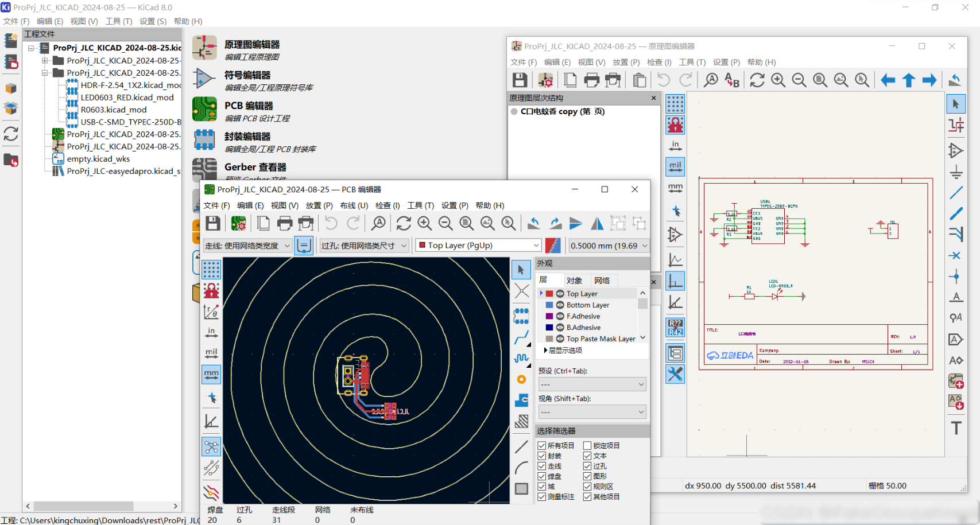
Task: Switch schematic units to mils
Action: pyautogui.click(x=675, y=166)
